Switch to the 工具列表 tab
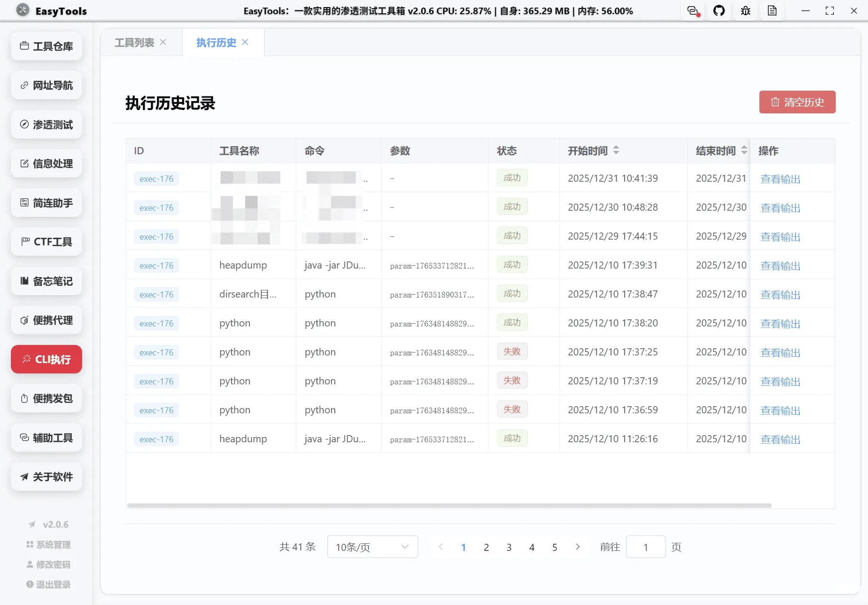 point(134,42)
